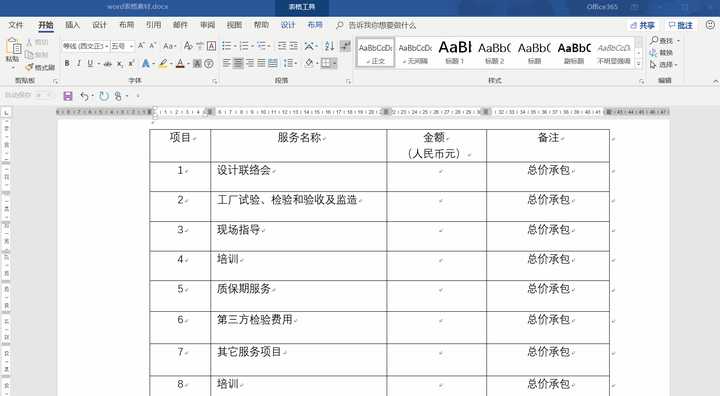Open the font size combo box
This screenshot has width=720, height=396.
(x=122, y=46)
